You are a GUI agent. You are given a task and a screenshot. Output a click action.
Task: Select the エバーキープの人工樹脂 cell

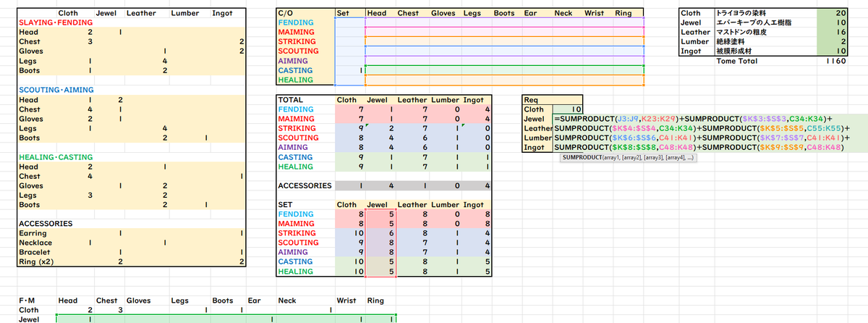pos(754,22)
